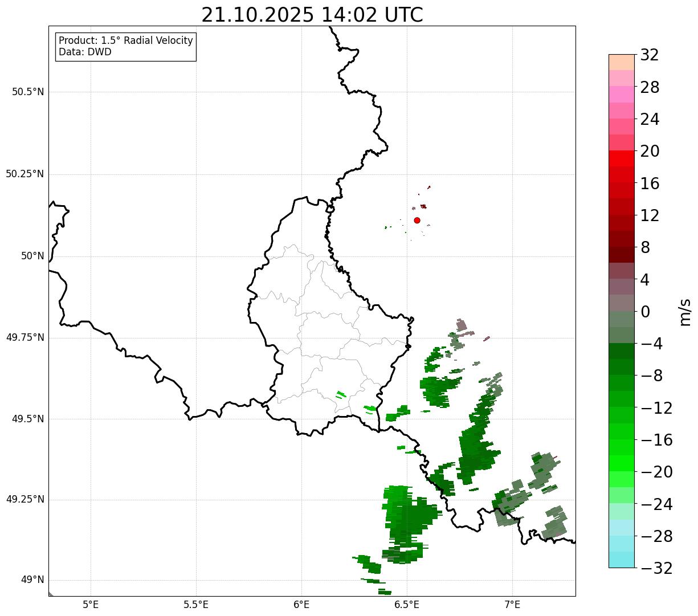Click the colorbar value −8
The height and width of the screenshot is (616, 698).
(x=651, y=376)
